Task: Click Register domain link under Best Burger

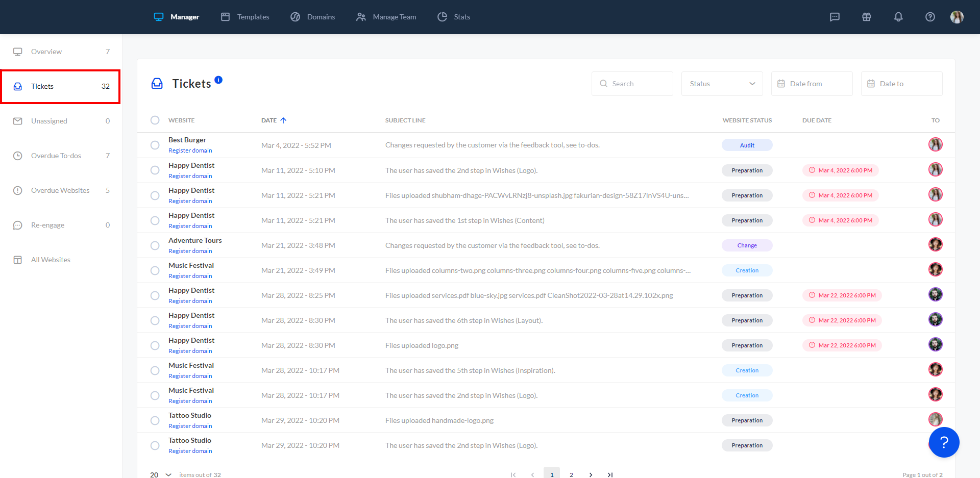Action: (x=190, y=150)
